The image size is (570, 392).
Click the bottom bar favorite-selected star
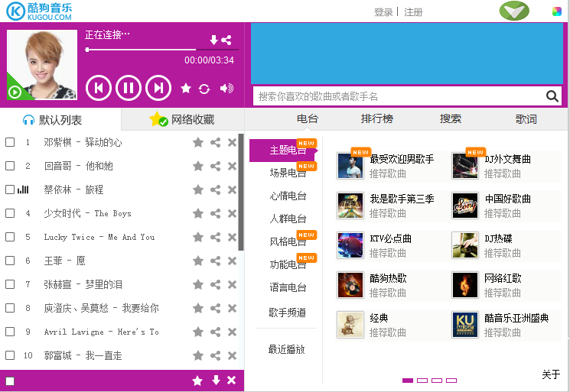point(197,381)
